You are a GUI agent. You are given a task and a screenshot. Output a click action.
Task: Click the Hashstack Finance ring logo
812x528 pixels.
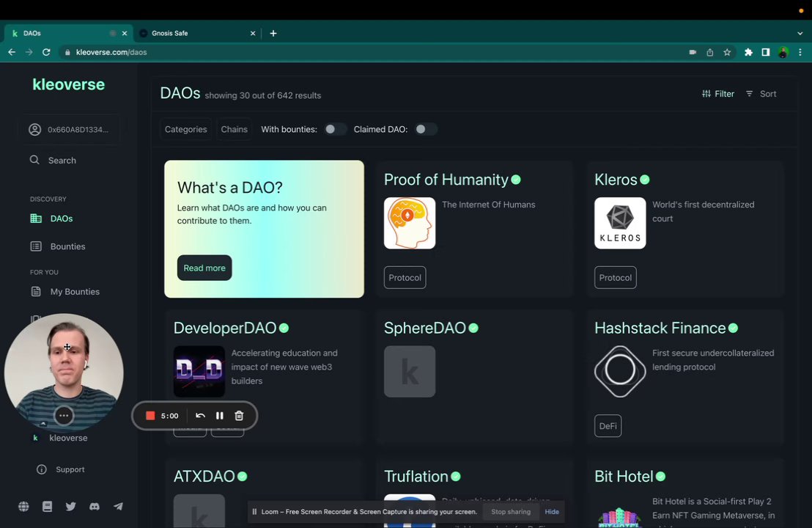[620, 372]
